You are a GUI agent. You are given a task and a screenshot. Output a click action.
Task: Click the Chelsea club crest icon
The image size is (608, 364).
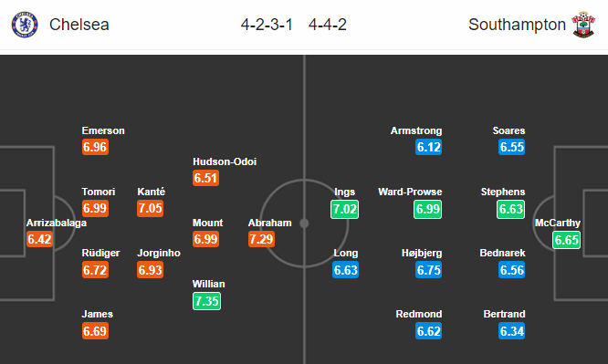[x=25, y=25]
